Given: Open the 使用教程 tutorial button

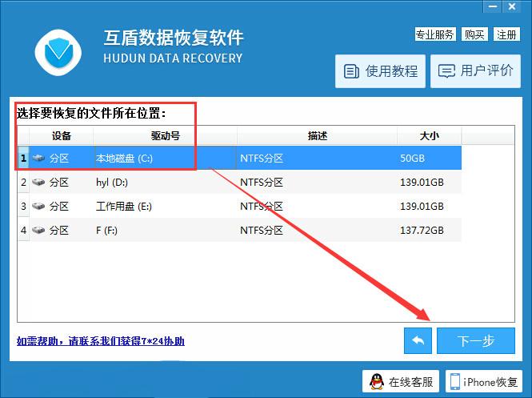Looking at the screenshot, I should pyautogui.click(x=380, y=71).
